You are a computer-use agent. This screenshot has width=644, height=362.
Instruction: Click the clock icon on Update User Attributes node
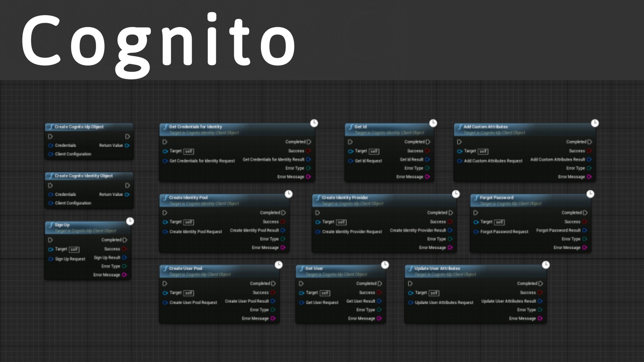tap(545, 265)
